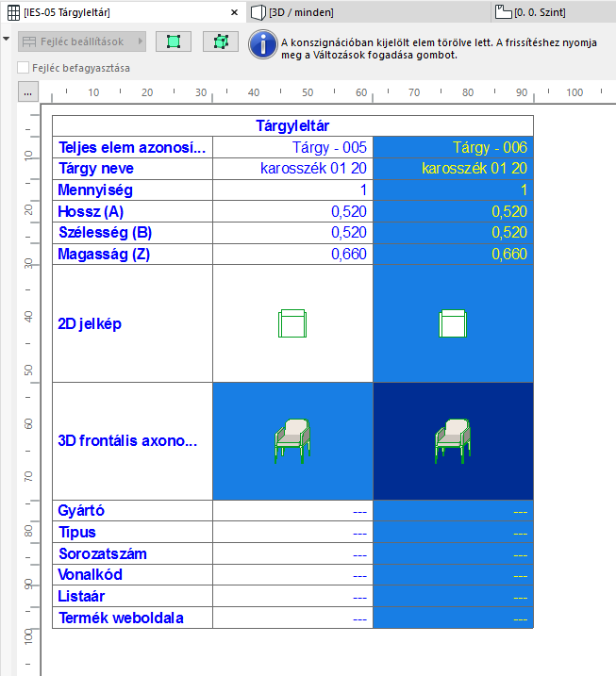Select the Termék weboldala header cell
616x676 pixels.
tap(132, 618)
